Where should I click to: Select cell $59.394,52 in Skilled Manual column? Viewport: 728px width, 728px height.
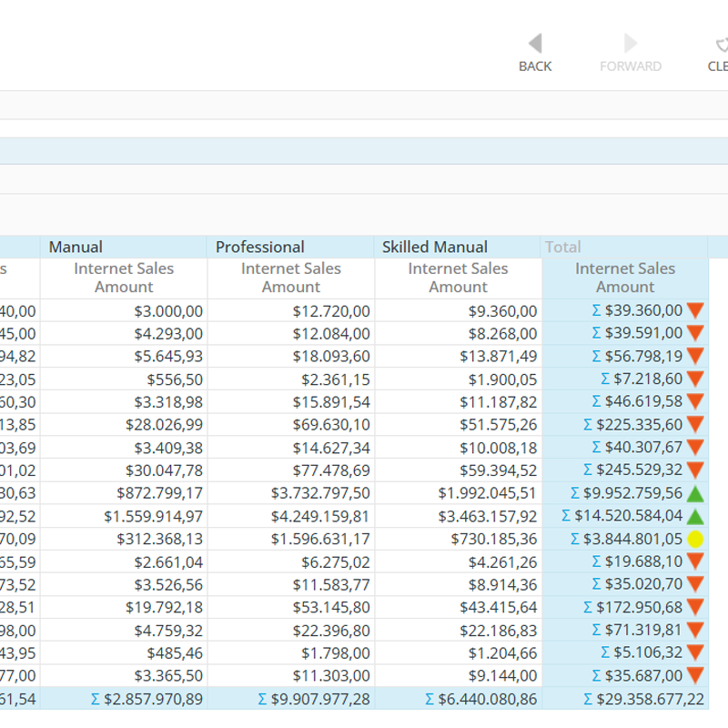pyautogui.click(x=458, y=470)
